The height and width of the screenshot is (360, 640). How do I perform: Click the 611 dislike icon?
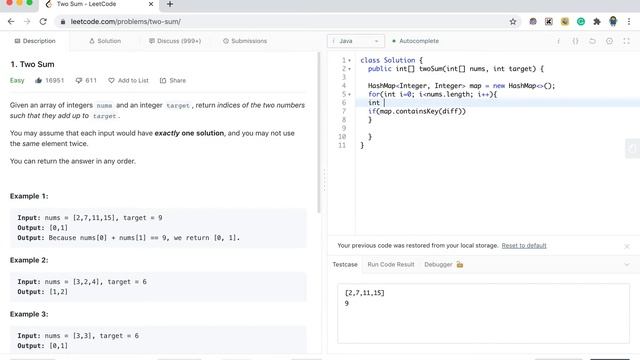(x=79, y=80)
